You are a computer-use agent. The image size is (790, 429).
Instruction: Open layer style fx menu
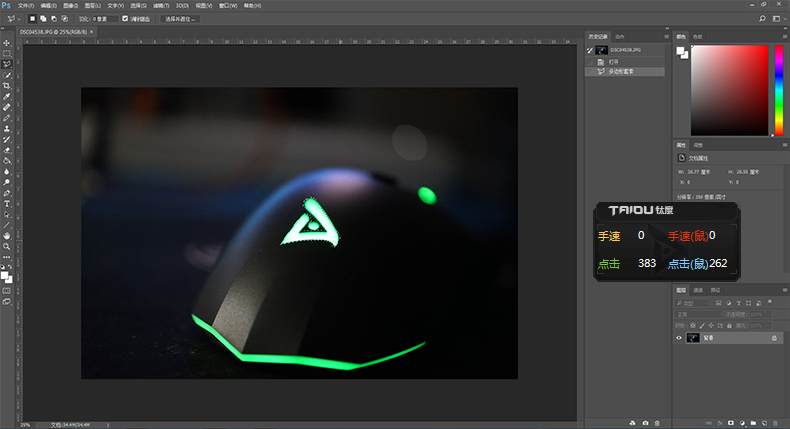coord(720,423)
